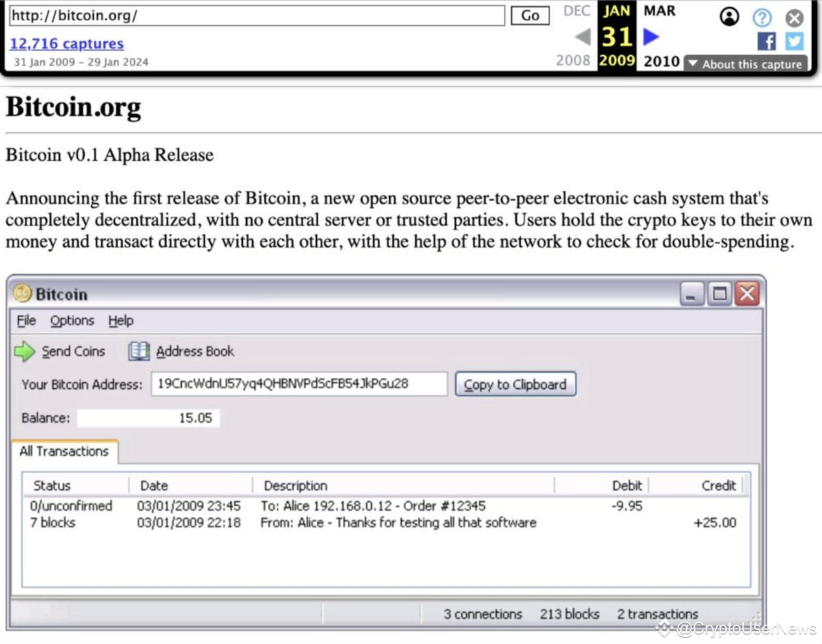822x644 pixels.
Task: Jump back to December captures
Action: [576, 10]
